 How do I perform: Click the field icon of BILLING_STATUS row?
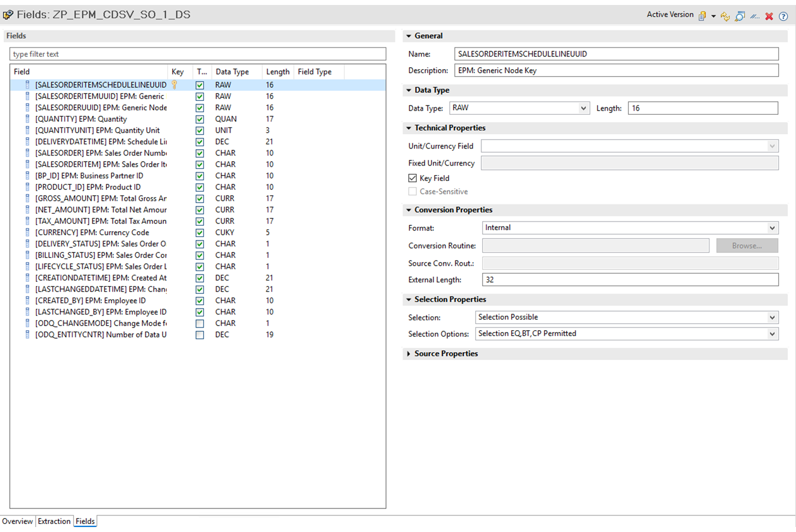tap(27, 255)
